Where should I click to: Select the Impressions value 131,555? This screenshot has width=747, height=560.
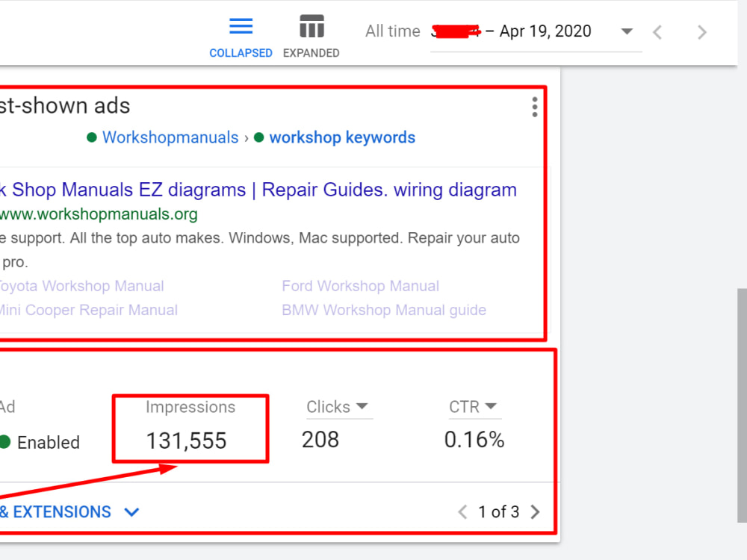186,441
